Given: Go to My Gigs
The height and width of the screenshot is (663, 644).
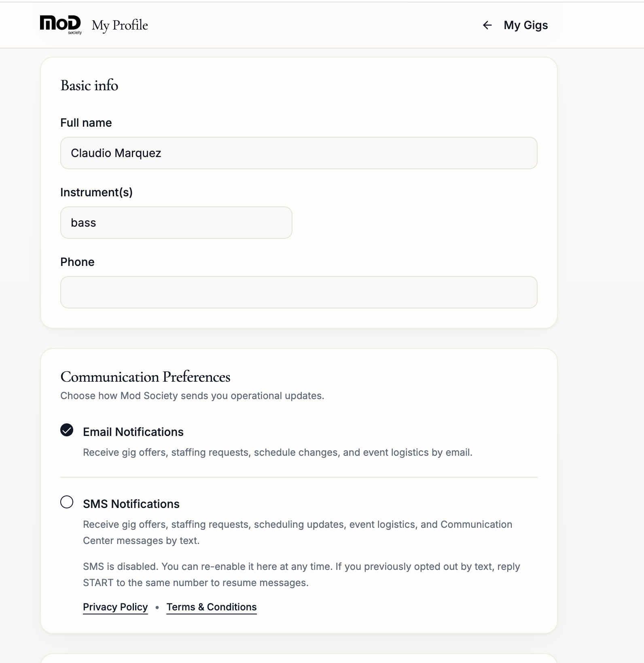Looking at the screenshot, I should point(525,25).
